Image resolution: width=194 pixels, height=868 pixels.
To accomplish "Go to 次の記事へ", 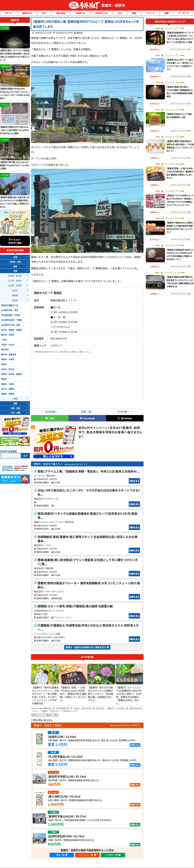I will point(125,412).
